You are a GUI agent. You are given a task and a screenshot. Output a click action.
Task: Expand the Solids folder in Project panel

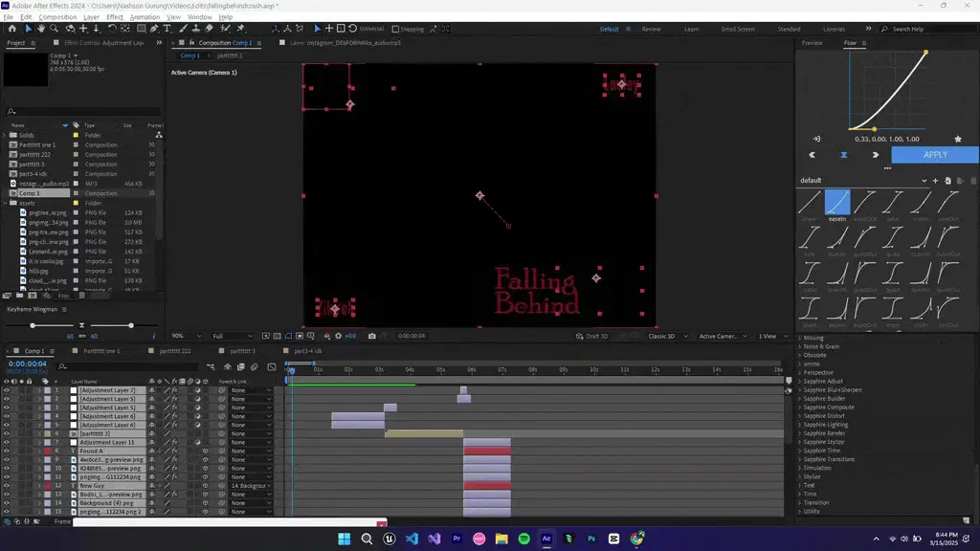pos(5,135)
